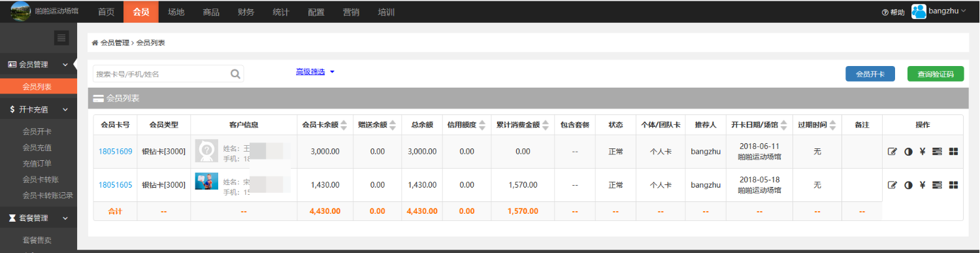Click the bangzhu user avatar icon
980x253 pixels.
[x=919, y=11]
